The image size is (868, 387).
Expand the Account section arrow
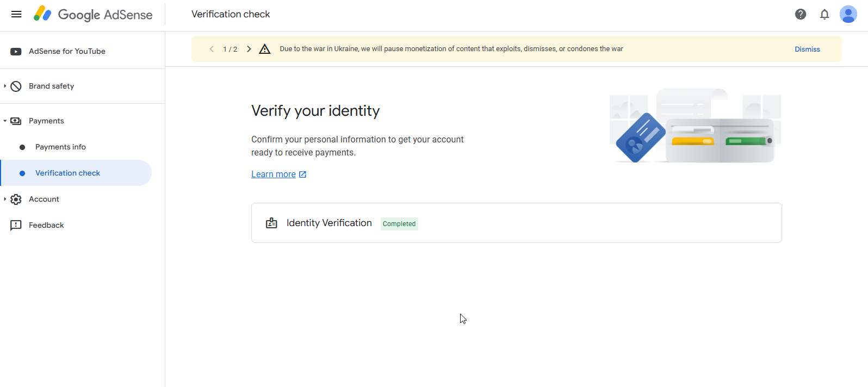5,199
